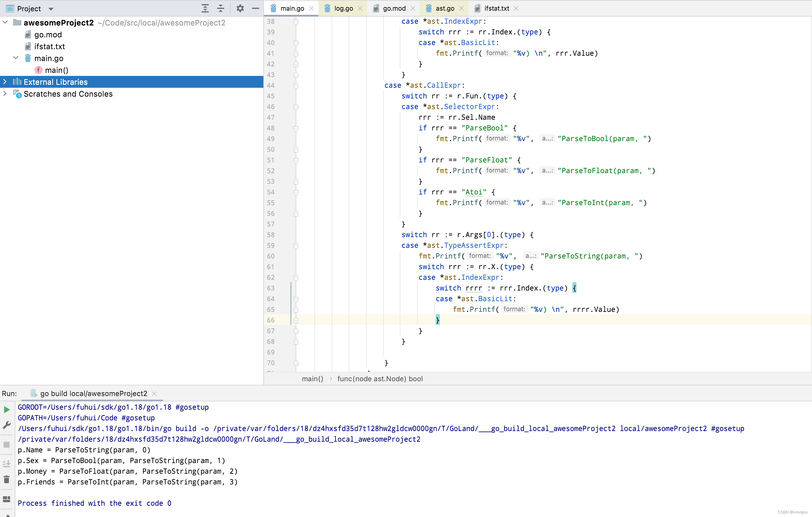Close the go build run tab

155,393
